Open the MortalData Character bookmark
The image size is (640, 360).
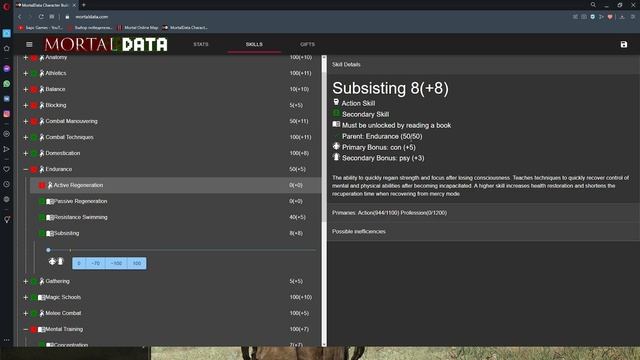185,28
